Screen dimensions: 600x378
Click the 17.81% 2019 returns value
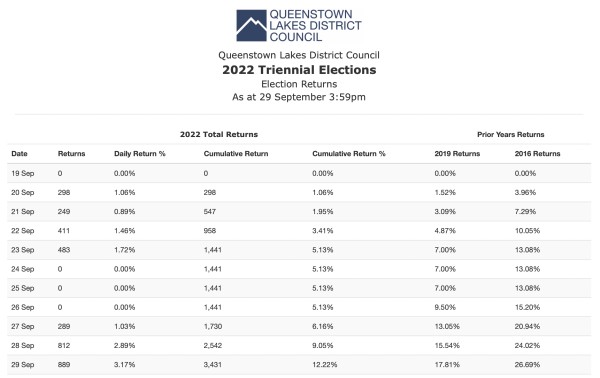pyautogui.click(x=447, y=365)
